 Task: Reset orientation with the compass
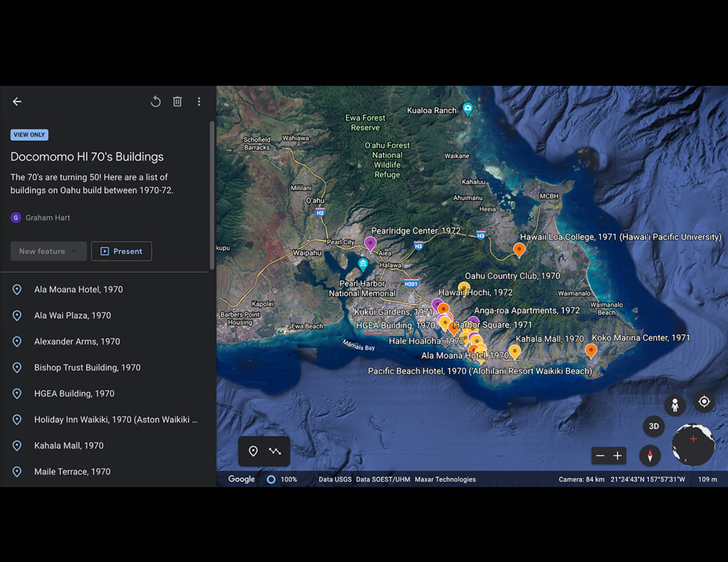[x=650, y=455]
